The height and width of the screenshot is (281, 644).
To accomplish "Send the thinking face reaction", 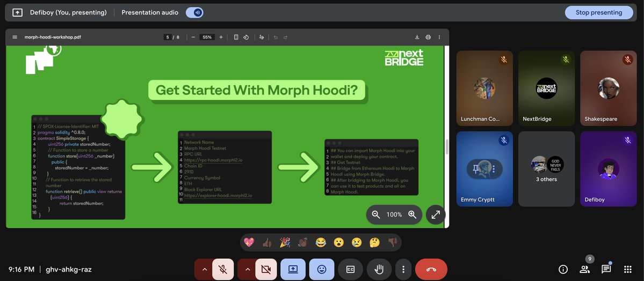I will (374, 242).
